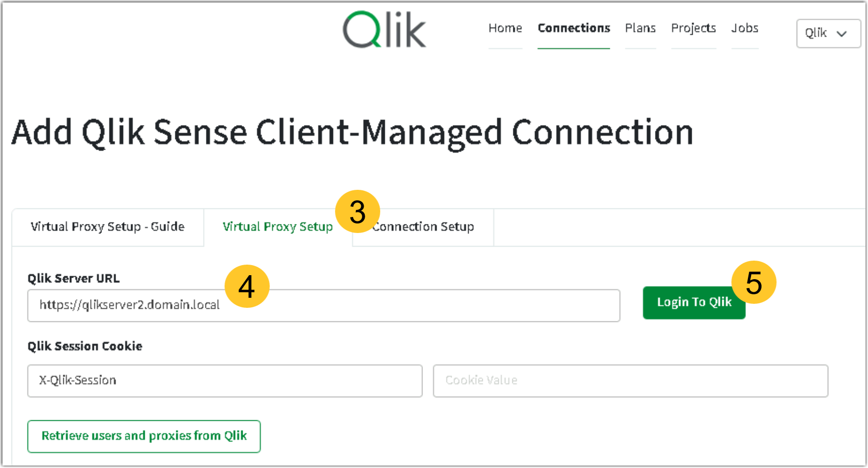Click the Cookie Value input field
The width and height of the screenshot is (868, 468).
(x=630, y=381)
